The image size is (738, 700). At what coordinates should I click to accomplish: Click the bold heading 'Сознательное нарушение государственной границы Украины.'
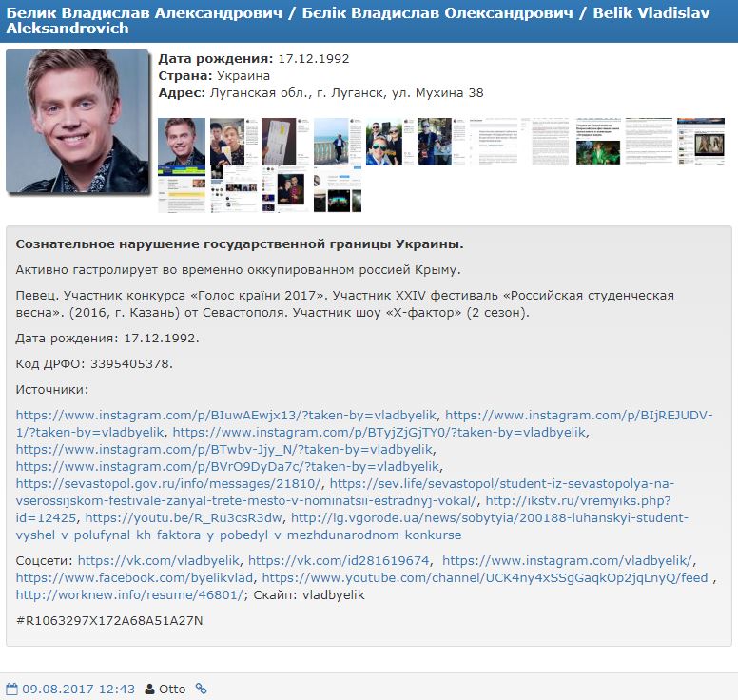[240, 244]
